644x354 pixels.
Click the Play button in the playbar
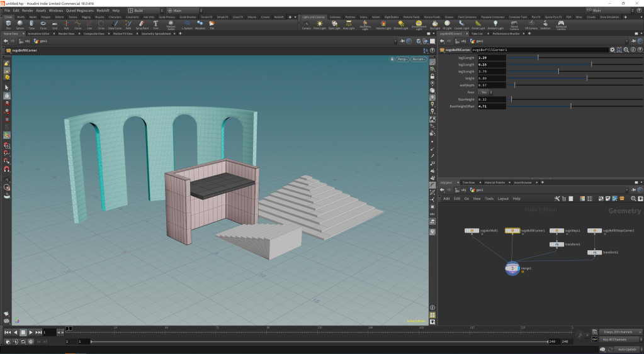point(31,332)
